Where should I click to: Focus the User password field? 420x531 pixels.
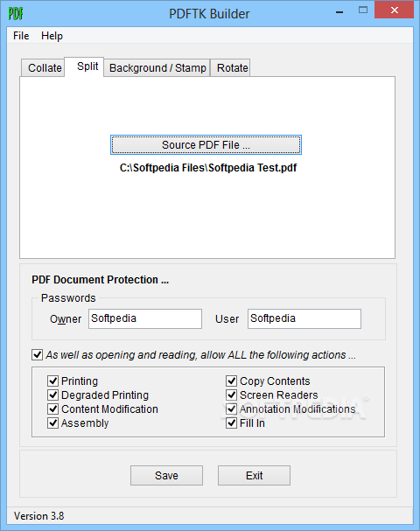304,318
